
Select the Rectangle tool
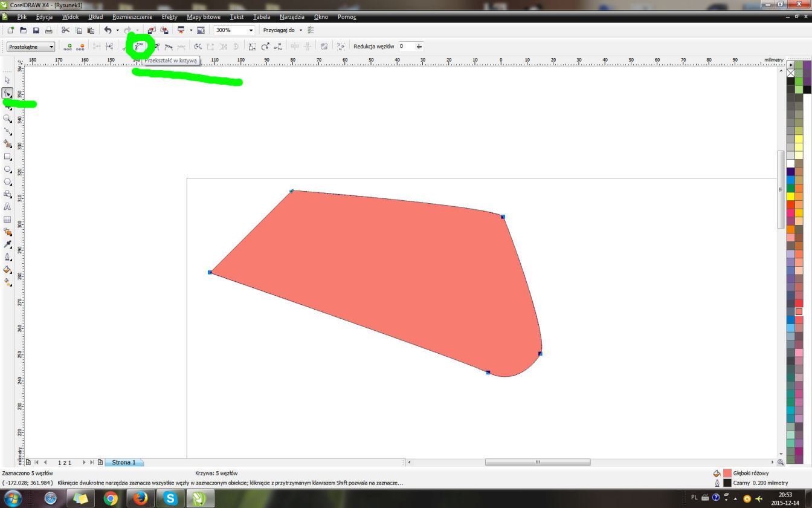(x=7, y=157)
